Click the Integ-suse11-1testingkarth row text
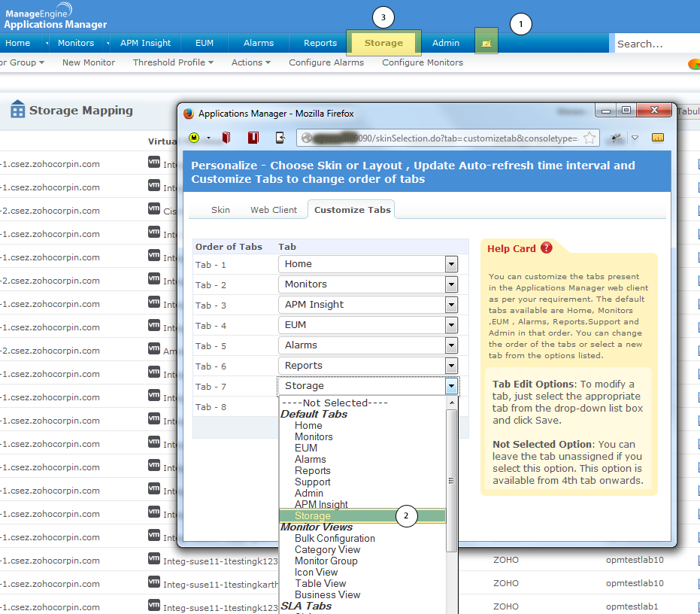Screen dimensions: 700x614 [x=220, y=584]
